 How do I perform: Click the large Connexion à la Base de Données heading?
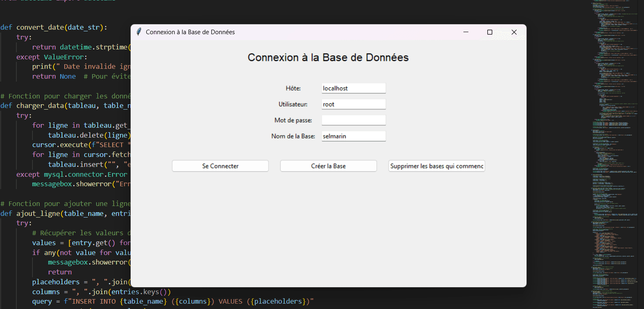[x=328, y=57]
